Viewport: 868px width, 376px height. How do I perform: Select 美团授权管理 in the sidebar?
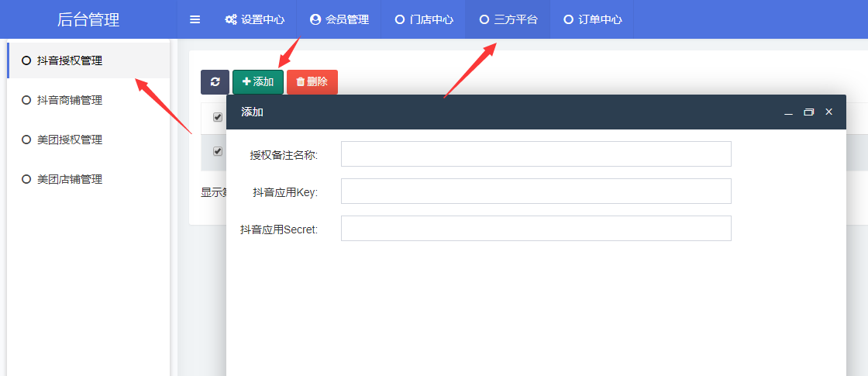pos(88,140)
